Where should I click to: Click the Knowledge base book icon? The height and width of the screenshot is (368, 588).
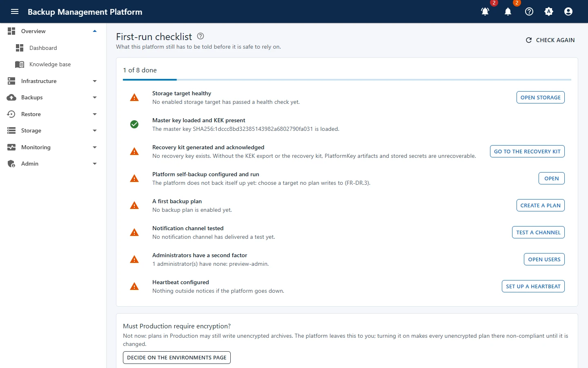coord(20,64)
